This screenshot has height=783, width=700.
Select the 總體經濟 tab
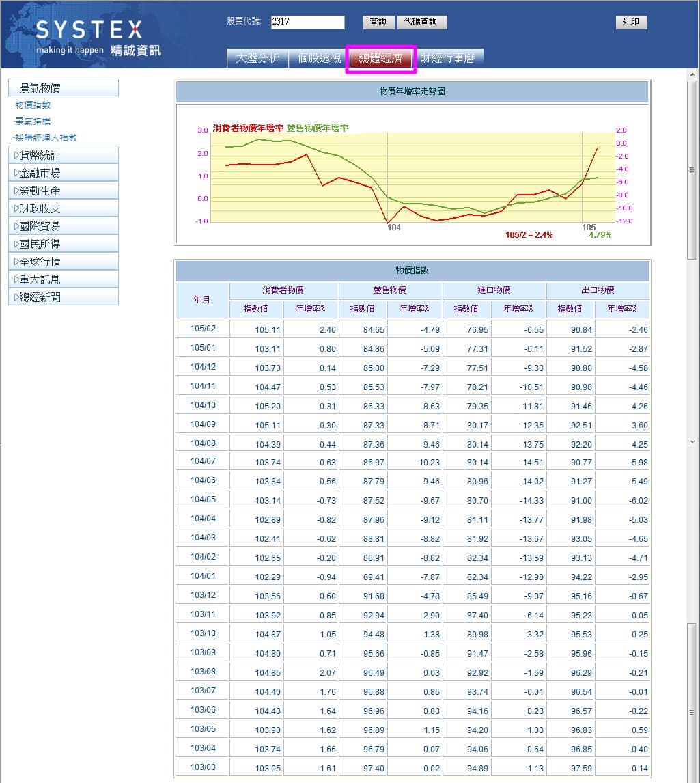[381, 58]
